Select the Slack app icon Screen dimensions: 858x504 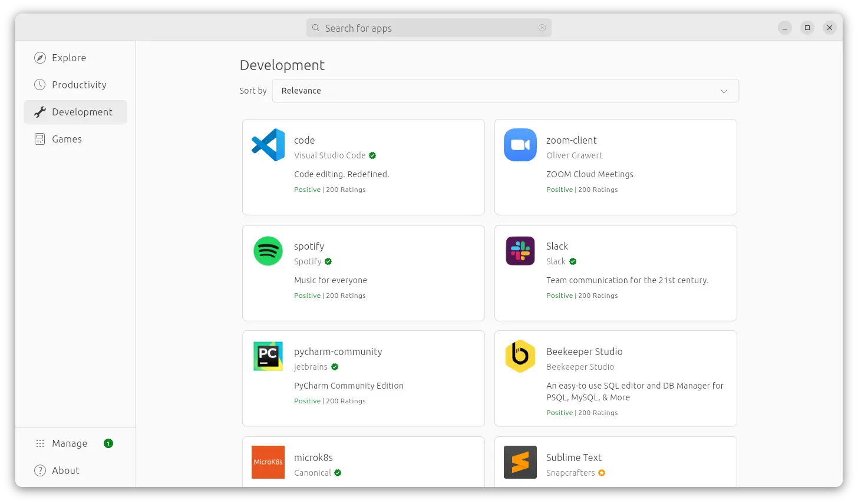[520, 251]
